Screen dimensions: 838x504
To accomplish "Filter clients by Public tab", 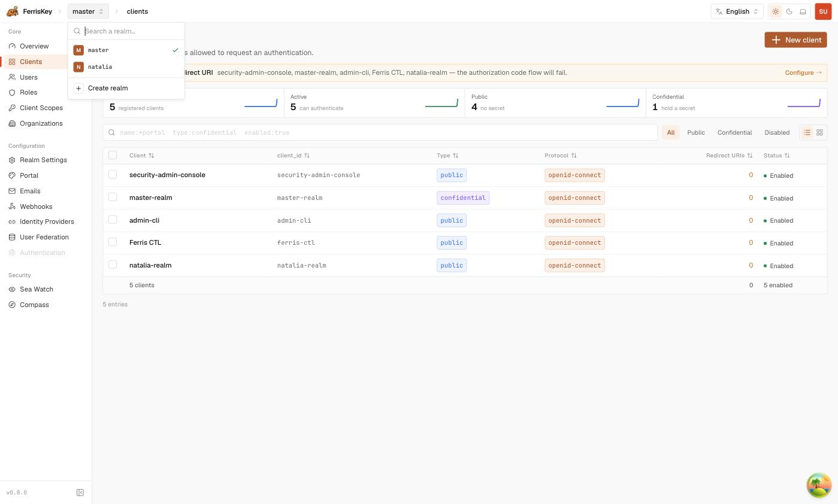I will click(x=696, y=132).
